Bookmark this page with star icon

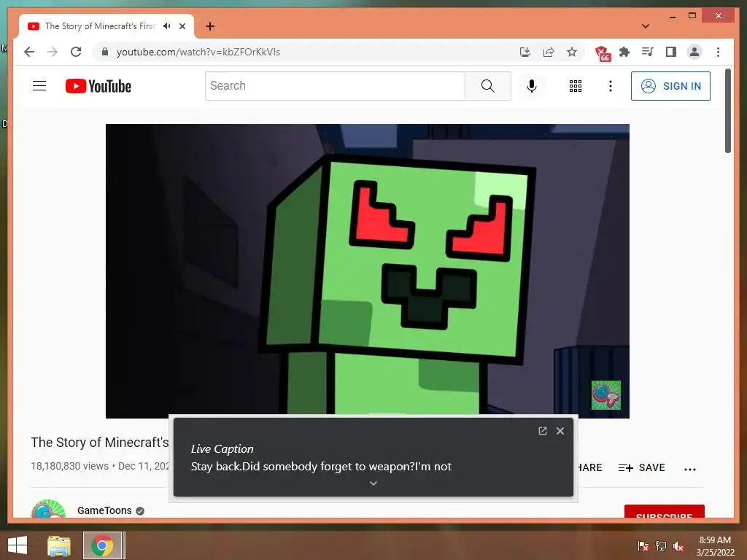click(x=572, y=52)
